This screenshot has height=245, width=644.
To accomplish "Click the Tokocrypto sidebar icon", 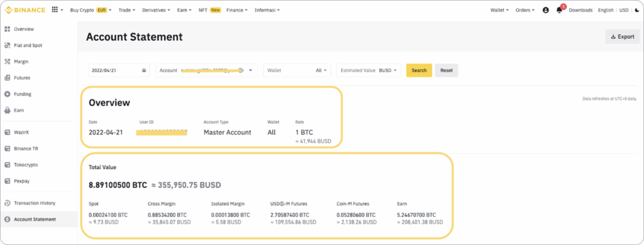I will (7, 165).
